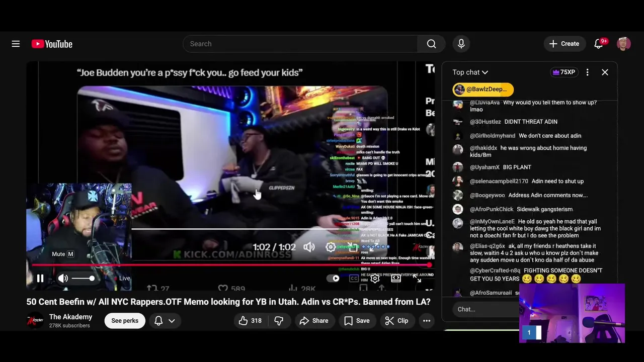Viewport: 644px width, 362px height.
Task: Mute the player volume speaker
Action: [x=63, y=278]
